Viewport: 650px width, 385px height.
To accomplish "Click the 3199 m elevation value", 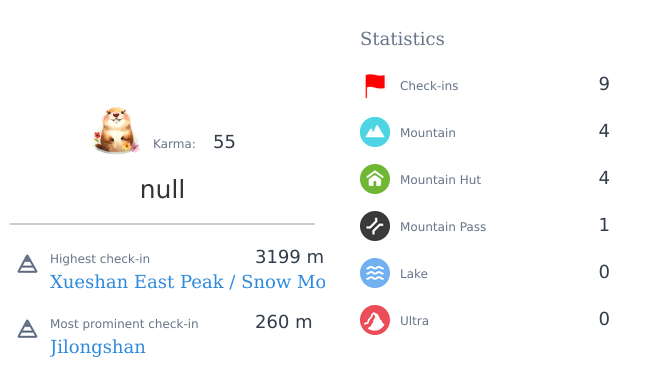I will tap(289, 257).
